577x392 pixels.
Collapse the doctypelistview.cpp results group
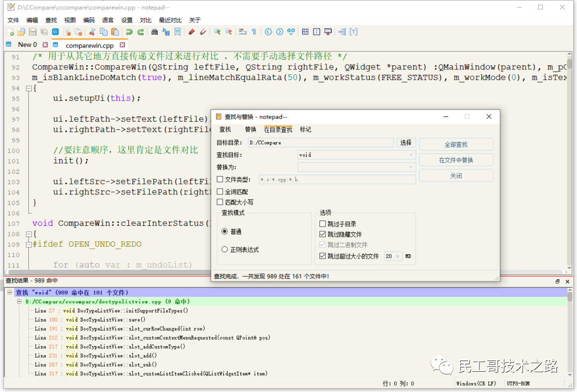[x=19, y=301]
